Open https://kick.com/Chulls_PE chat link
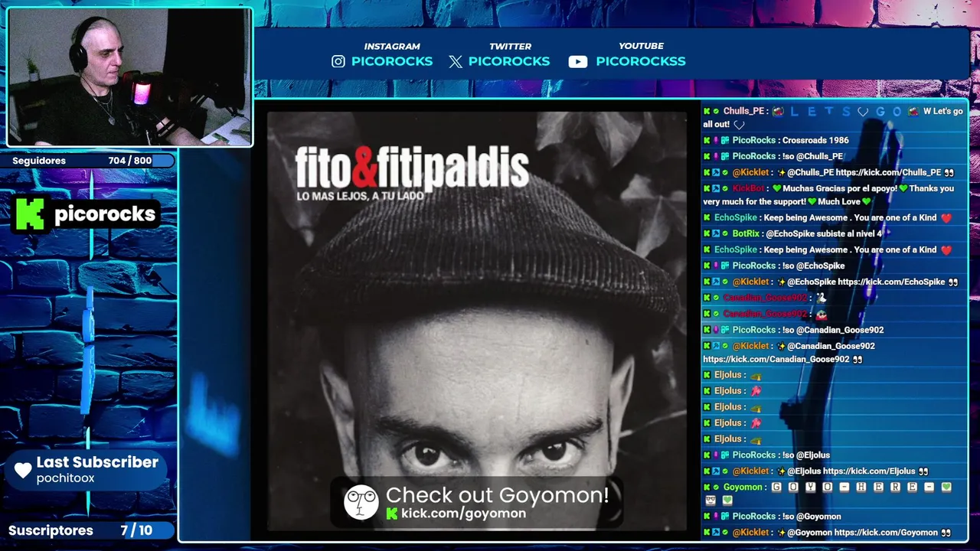The image size is (980, 551). pyautogui.click(x=888, y=173)
